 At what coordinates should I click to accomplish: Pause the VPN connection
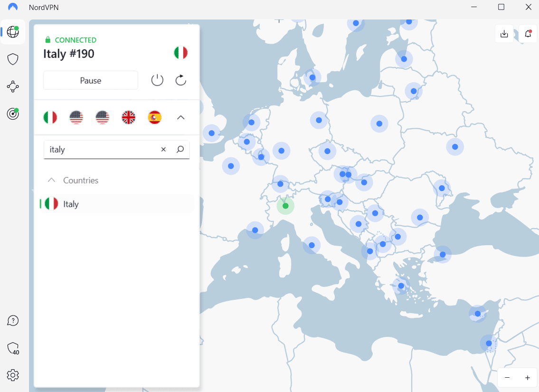pos(90,80)
